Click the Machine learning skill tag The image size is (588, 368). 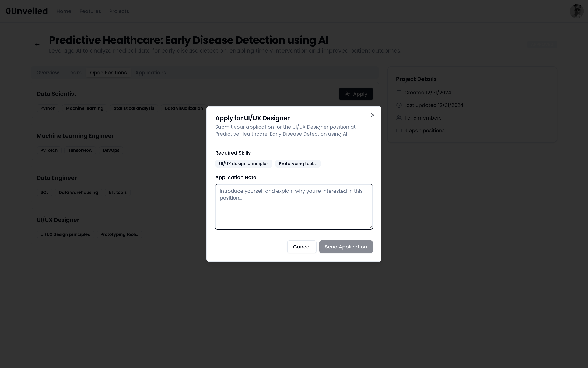[85, 108]
